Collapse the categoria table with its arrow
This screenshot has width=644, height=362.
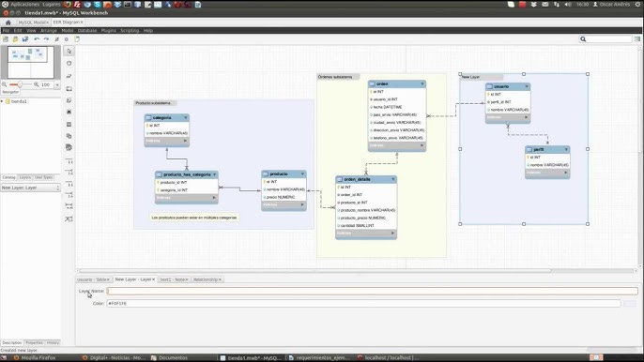pyautogui.click(x=185, y=118)
